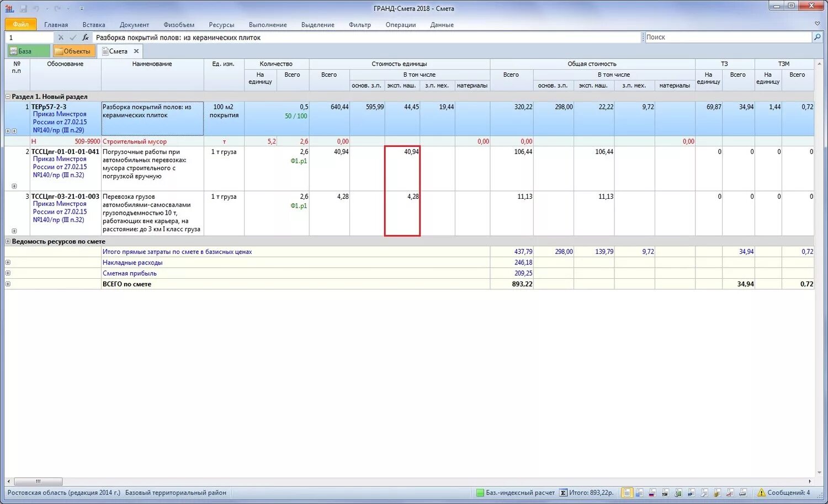
Task: Open the fx function editor icon
Action: (x=86, y=38)
